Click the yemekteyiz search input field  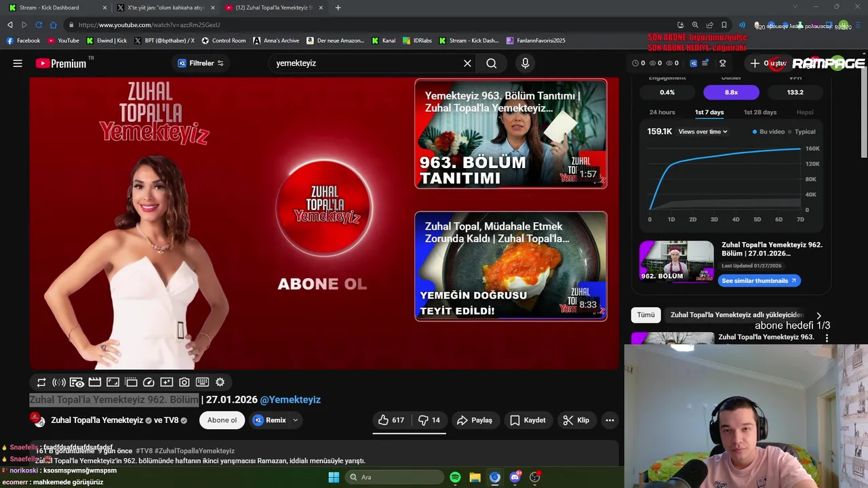[x=366, y=63]
